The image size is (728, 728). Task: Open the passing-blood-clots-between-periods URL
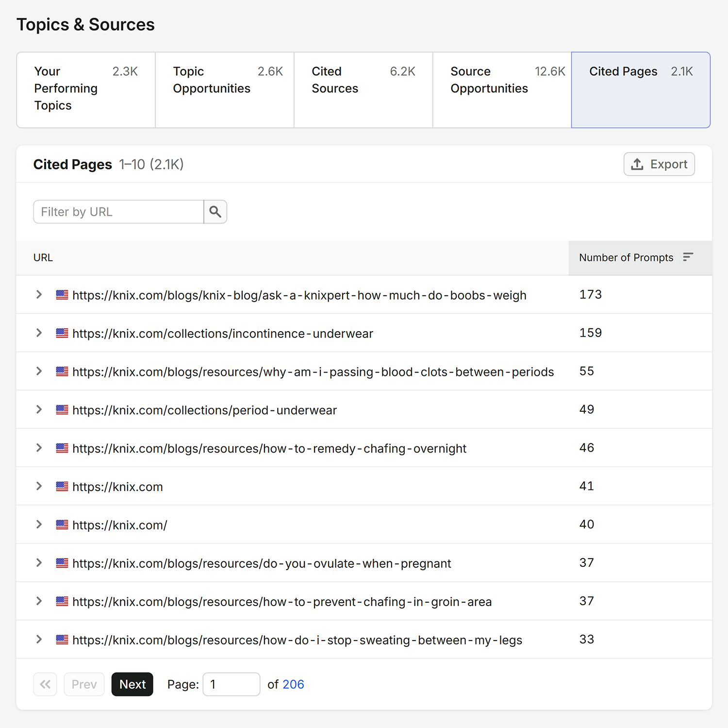click(313, 372)
